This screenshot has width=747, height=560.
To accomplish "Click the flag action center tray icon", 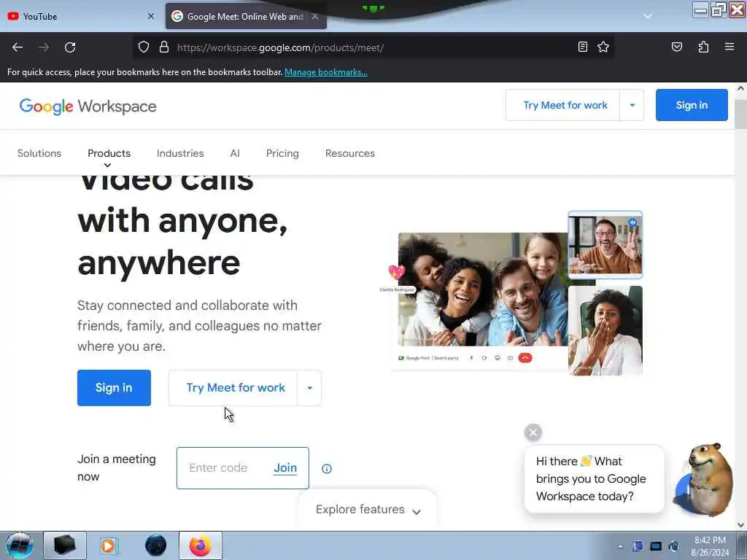I will [638, 547].
